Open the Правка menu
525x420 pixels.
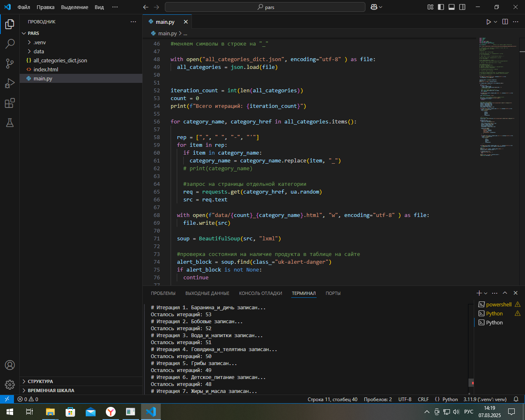point(45,7)
